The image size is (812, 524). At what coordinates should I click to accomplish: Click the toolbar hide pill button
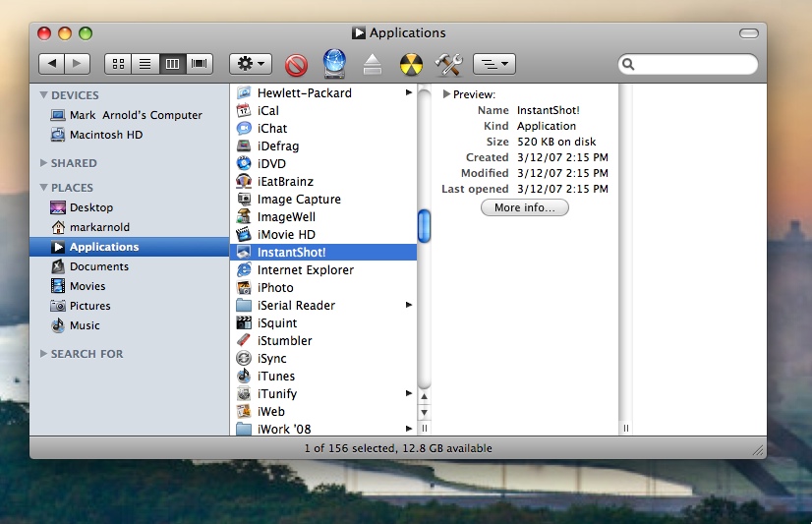(748, 33)
